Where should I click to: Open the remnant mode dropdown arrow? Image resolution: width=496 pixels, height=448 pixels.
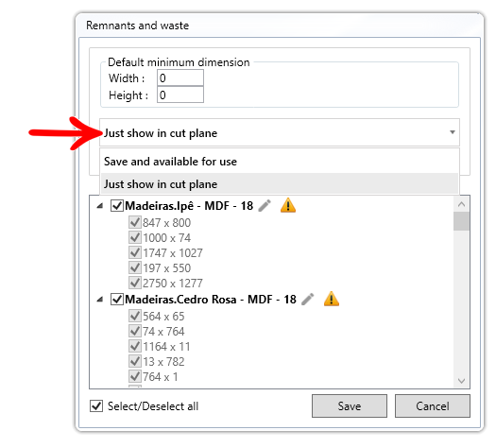coord(453,132)
